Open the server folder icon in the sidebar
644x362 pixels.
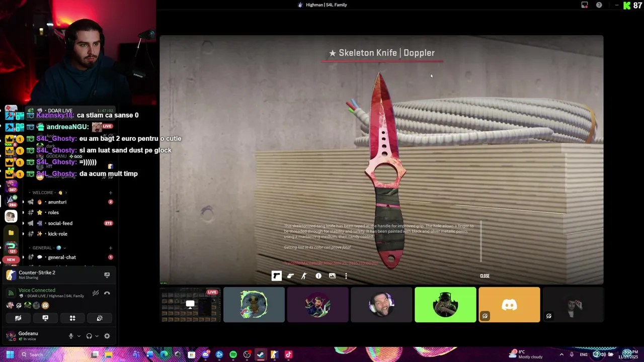point(11,233)
